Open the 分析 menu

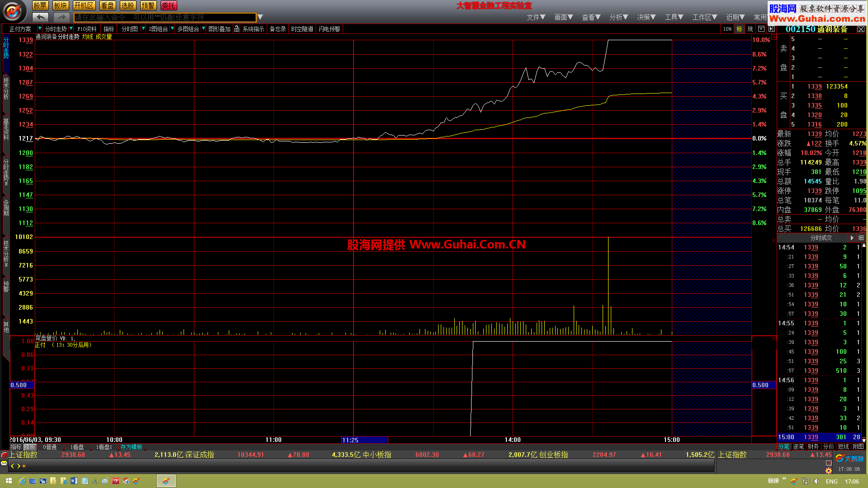(x=619, y=17)
